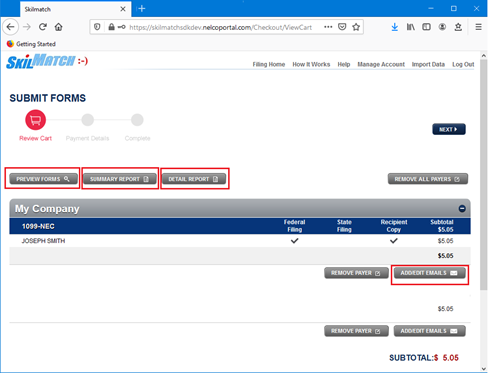The height and width of the screenshot is (373, 488).
Task: Click the tracking protection shield icon
Action: 97,27
